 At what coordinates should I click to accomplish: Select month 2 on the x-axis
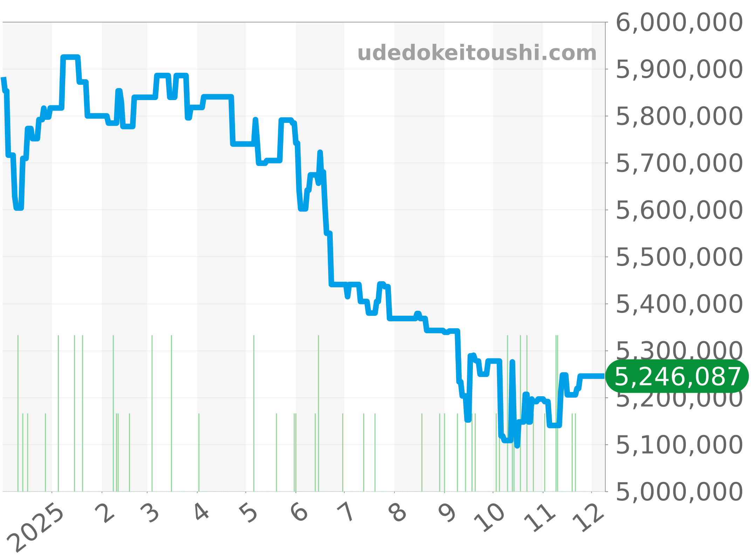tap(105, 513)
